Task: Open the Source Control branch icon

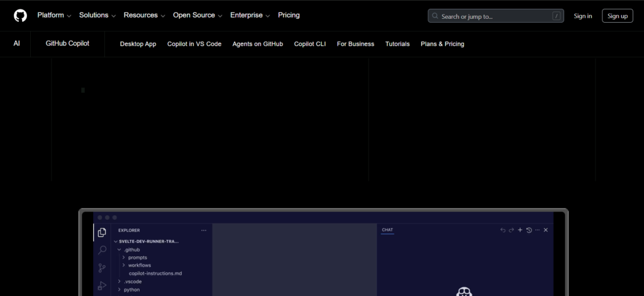Action: (x=102, y=268)
